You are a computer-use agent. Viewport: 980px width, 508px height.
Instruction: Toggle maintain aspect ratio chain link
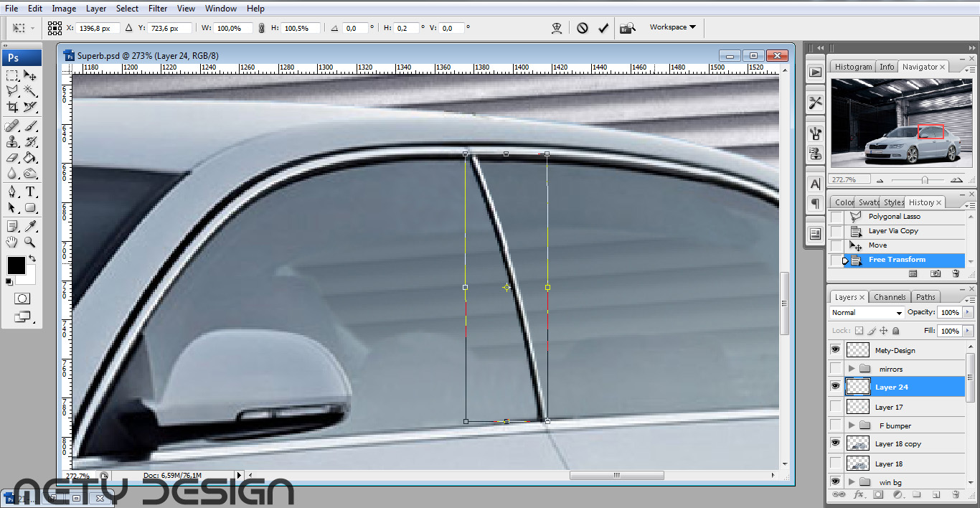261,28
